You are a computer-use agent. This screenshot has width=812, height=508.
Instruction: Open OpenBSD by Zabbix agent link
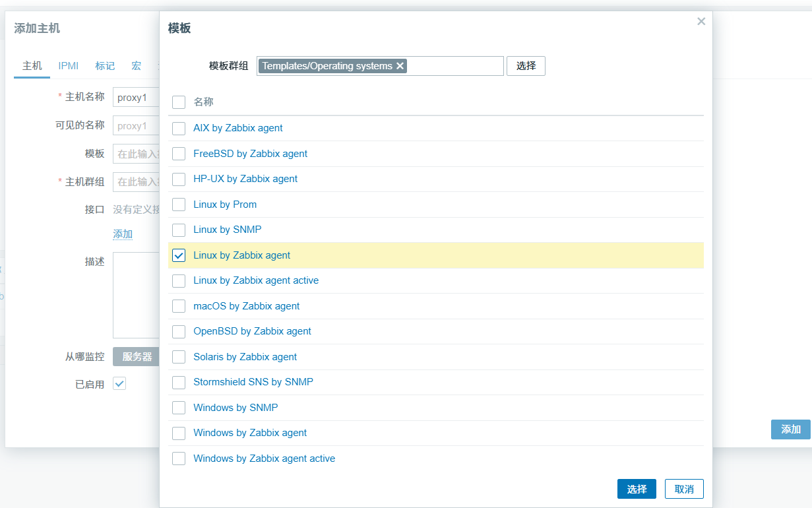point(253,331)
